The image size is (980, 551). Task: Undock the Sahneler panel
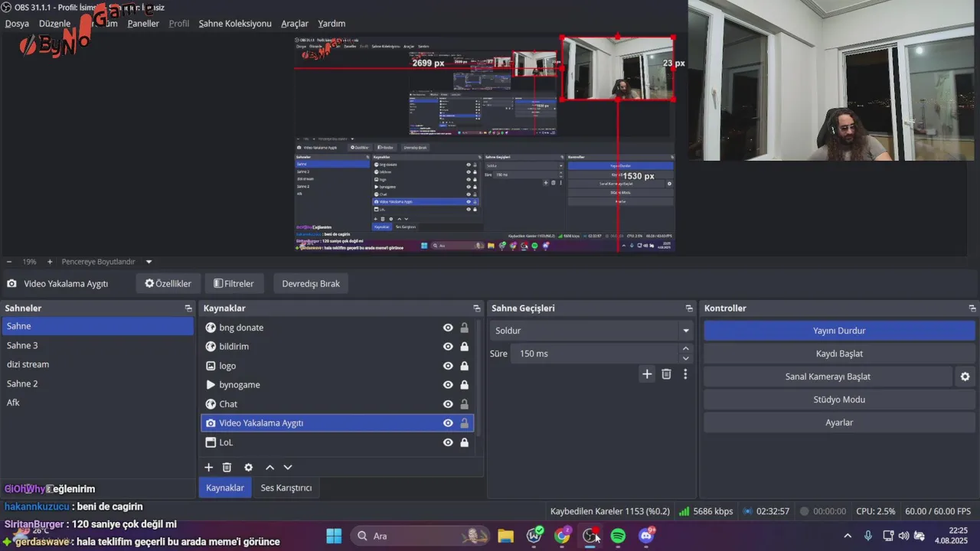pyautogui.click(x=188, y=308)
